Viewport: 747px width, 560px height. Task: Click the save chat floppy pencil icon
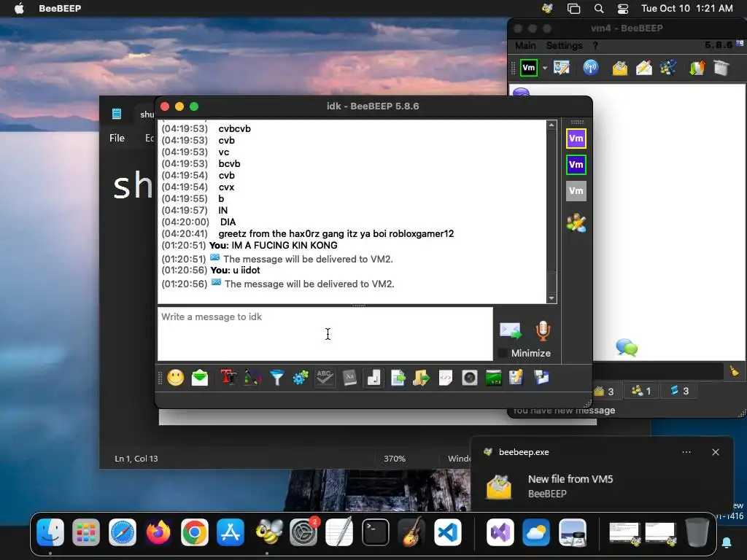pos(516,378)
